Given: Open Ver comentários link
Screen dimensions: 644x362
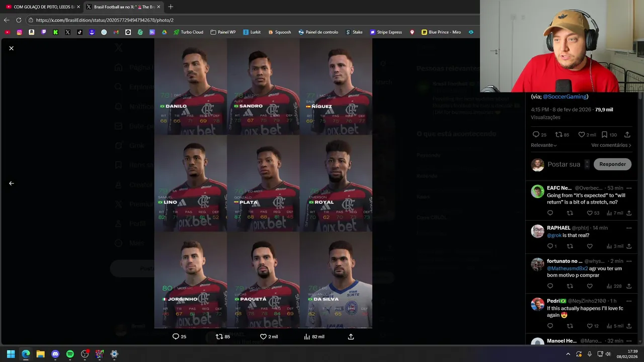Looking at the screenshot, I should coord(611,145).
